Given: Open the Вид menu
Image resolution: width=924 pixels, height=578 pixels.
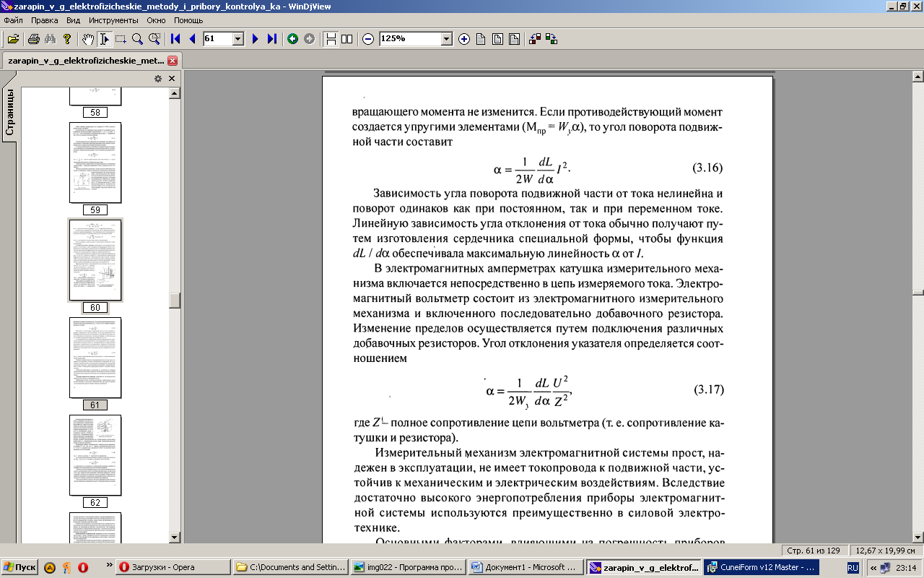Looking at the screenshot, I should 73,21.
